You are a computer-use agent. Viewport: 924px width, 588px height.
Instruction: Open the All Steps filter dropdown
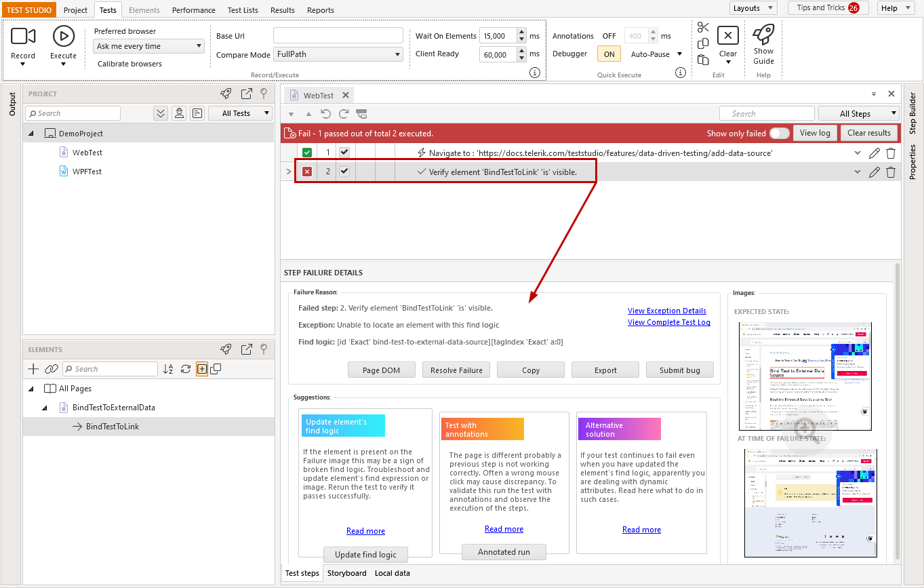pyautogui.click(x=859, y=114)
